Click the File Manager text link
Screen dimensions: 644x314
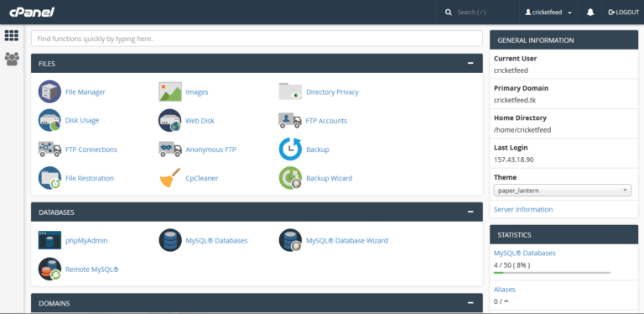86,92
